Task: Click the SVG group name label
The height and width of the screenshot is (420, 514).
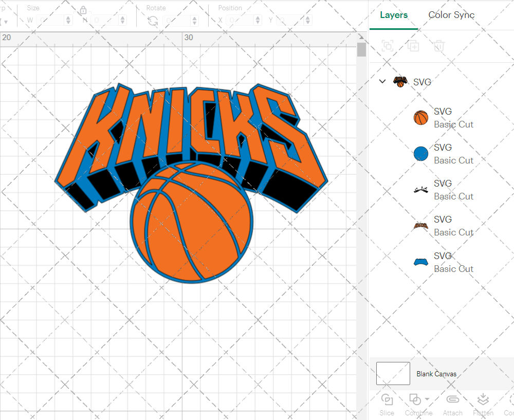Action: click(x=422, y=82)
